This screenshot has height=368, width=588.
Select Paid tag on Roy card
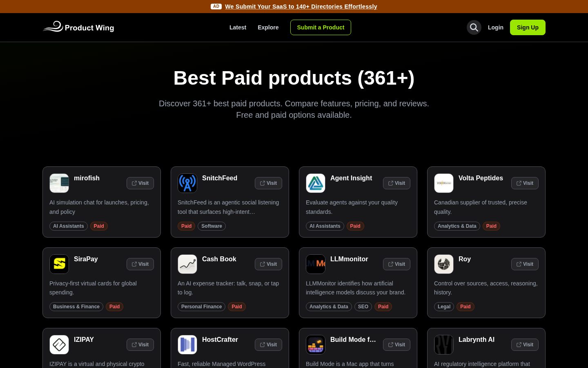[465, 307]
